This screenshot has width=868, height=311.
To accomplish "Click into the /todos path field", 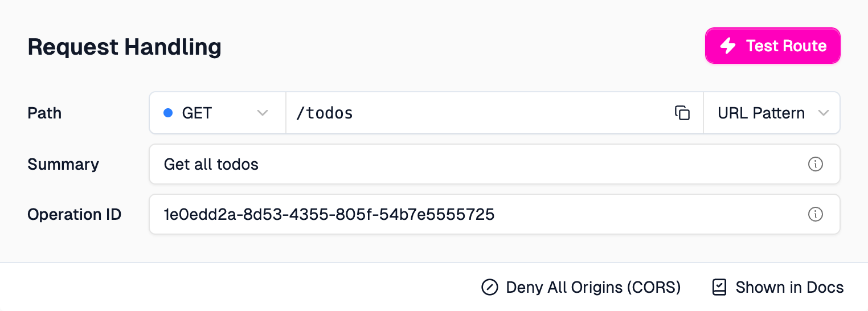I will point(478,113).
